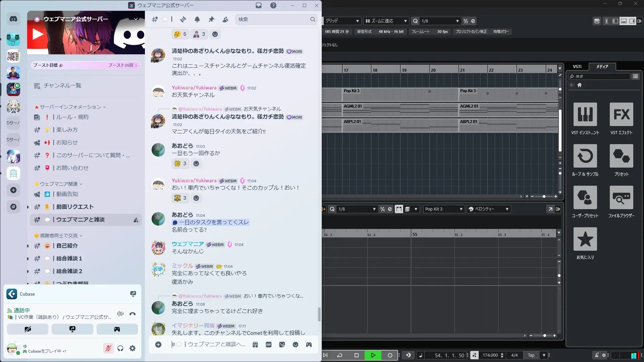Switch to VSTi tab
Viewport: 644px width, 362px height.
coord(577,67)
